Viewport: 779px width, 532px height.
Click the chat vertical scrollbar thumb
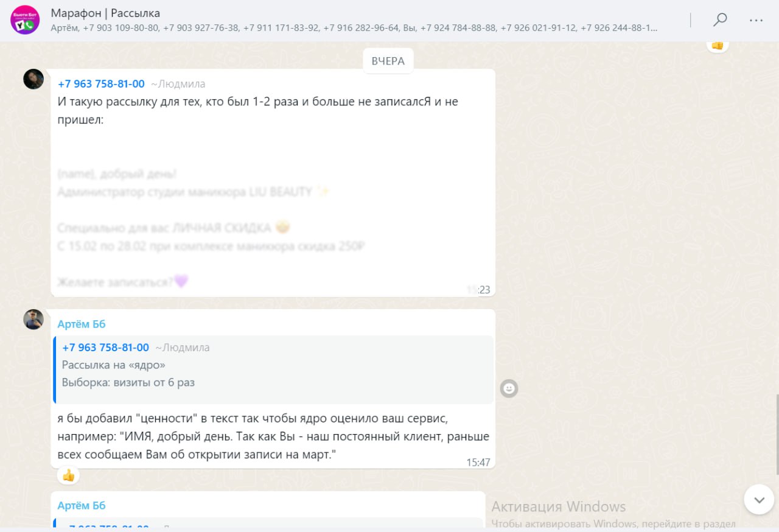[x=777, y=435]
